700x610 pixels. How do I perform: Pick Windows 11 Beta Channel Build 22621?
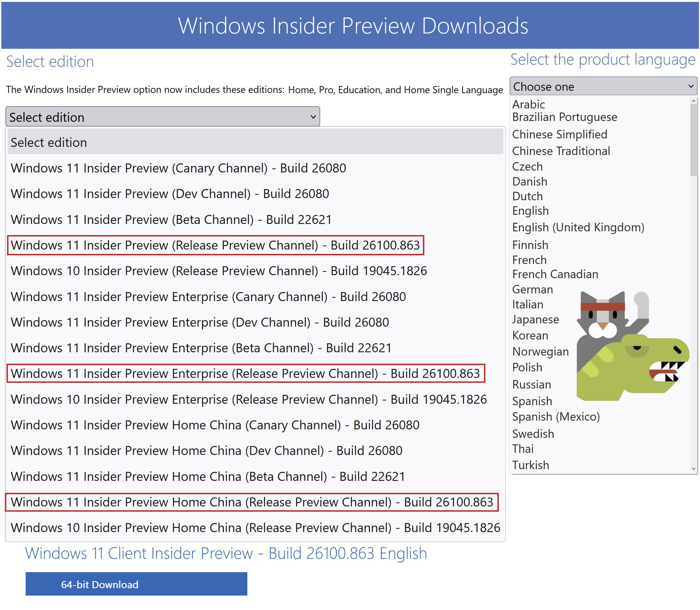click(x=171, y=220)
